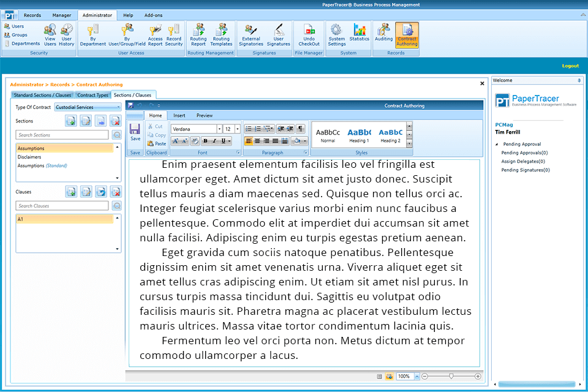Open Routing Templates from the ribbon

221,35
